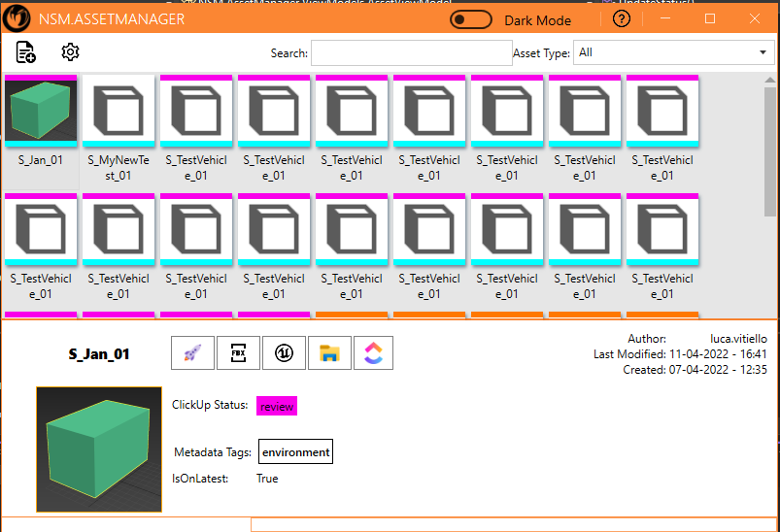Open the ClickUp icon button
This screenshot has height=532, width=780.
pos(374,353)
